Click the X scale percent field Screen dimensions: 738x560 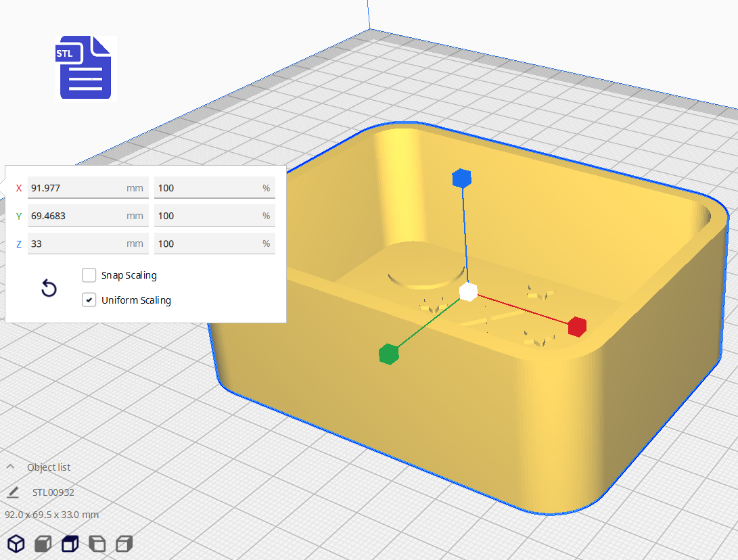206,188
